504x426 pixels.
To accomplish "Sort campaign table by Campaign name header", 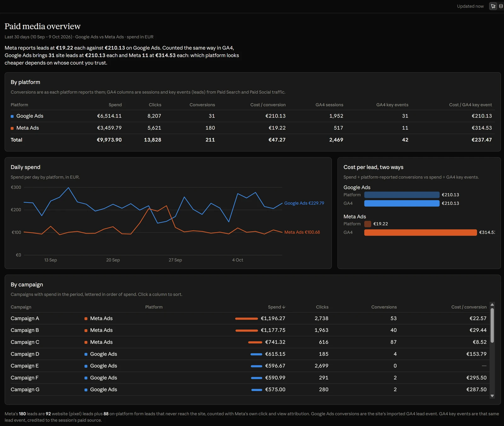I will (21, 307).
